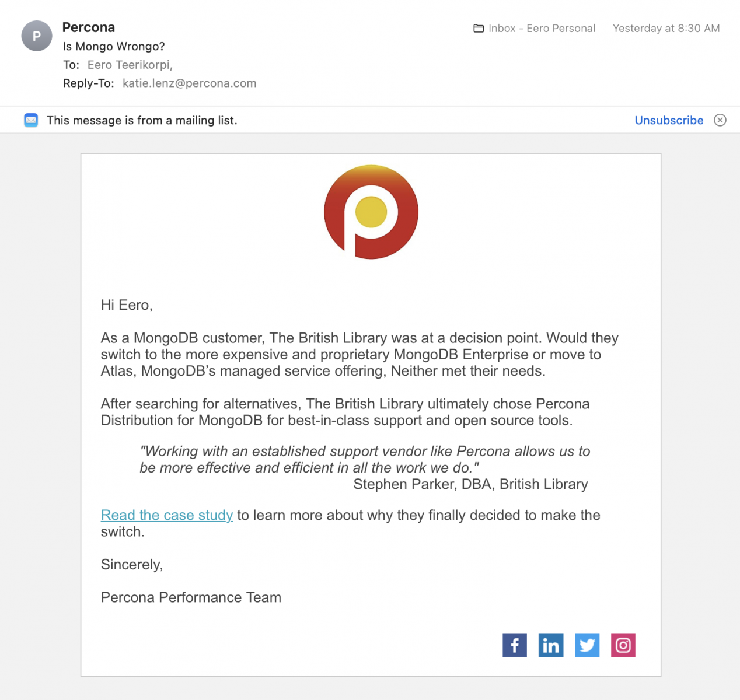
Task: Click the This message is from a mailing list text
Action: 142,120
